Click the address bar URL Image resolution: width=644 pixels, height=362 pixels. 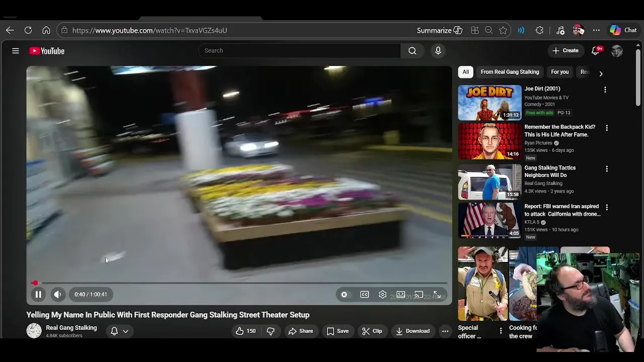tap(149, 30)
